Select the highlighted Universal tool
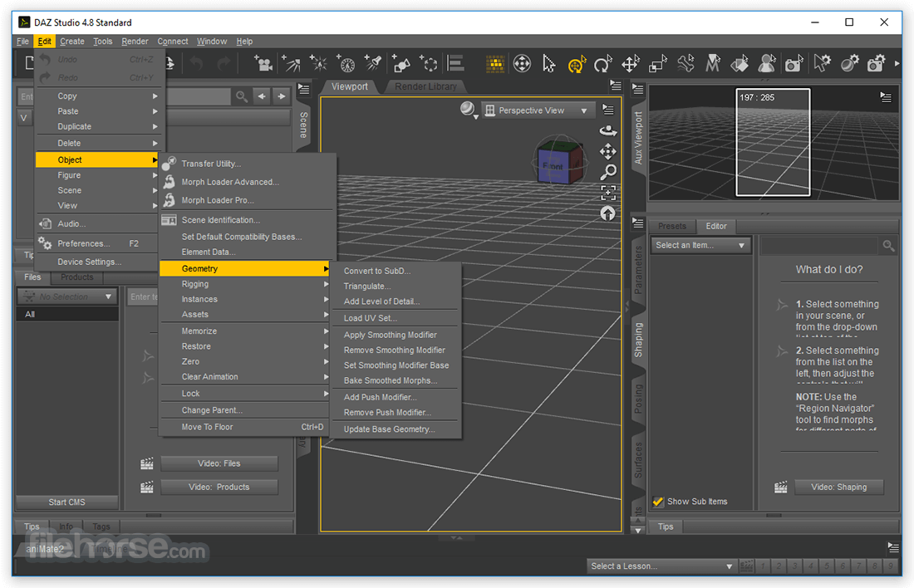The image size is (914, 588). [x=576, y=63]
